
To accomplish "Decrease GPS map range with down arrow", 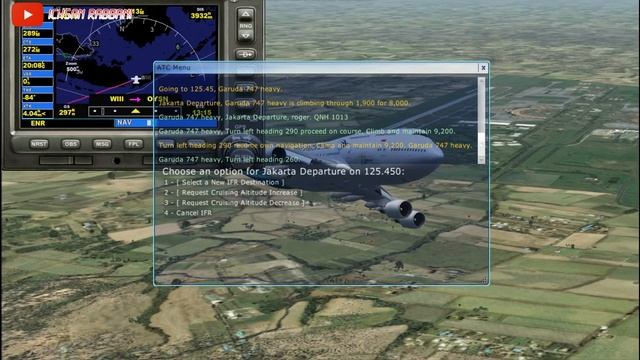I will [245, 36].
